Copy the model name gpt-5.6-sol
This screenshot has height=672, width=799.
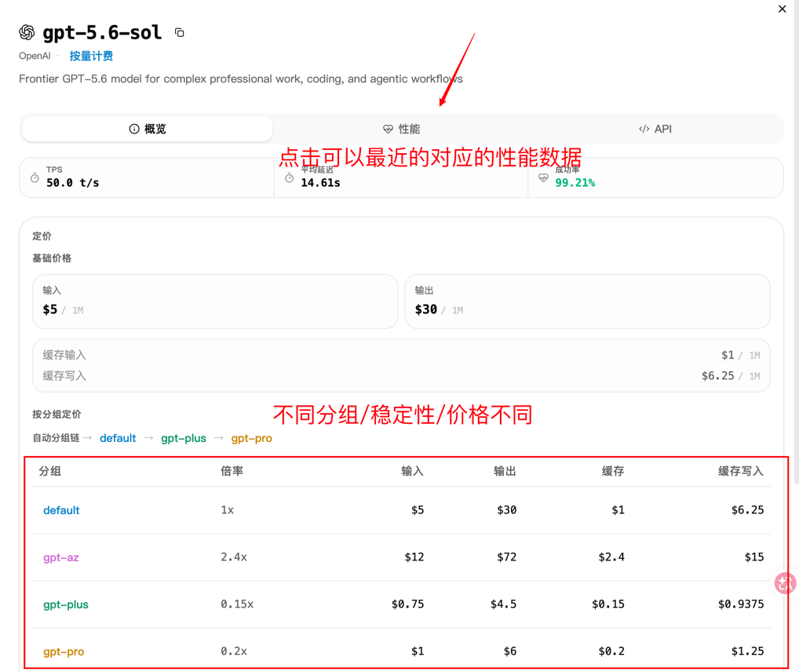(x=180, y=33)
